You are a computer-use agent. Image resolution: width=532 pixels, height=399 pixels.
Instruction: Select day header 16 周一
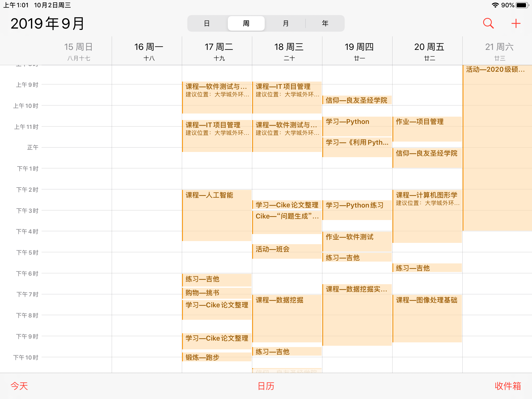tap(149, 51)
